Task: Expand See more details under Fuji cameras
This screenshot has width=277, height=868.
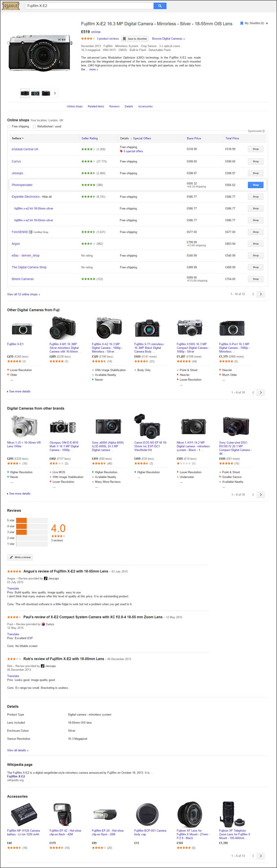Action: click(x=19, y=391)
